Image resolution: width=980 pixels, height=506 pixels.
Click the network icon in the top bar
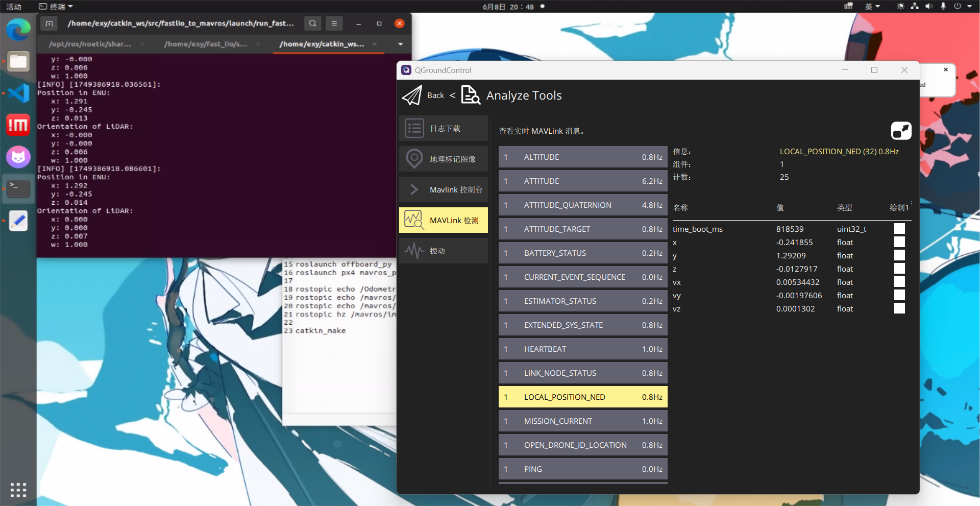pos(915,6)
